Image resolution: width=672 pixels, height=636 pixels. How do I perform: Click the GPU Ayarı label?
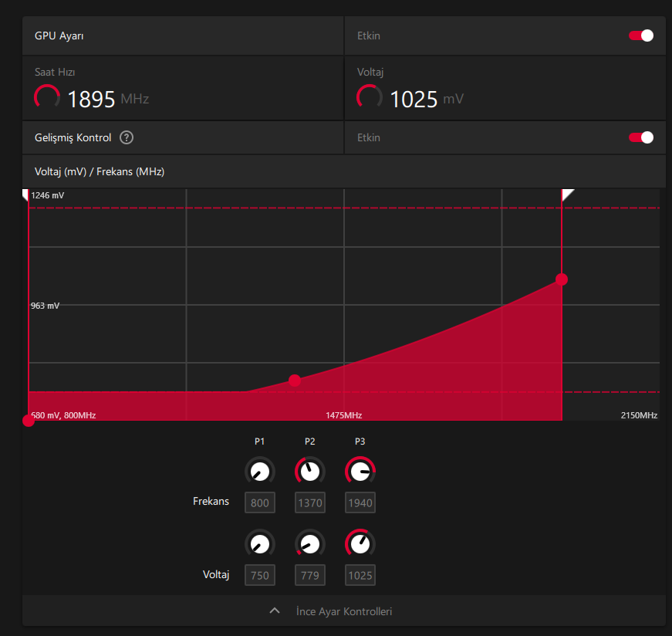[59, 36]
